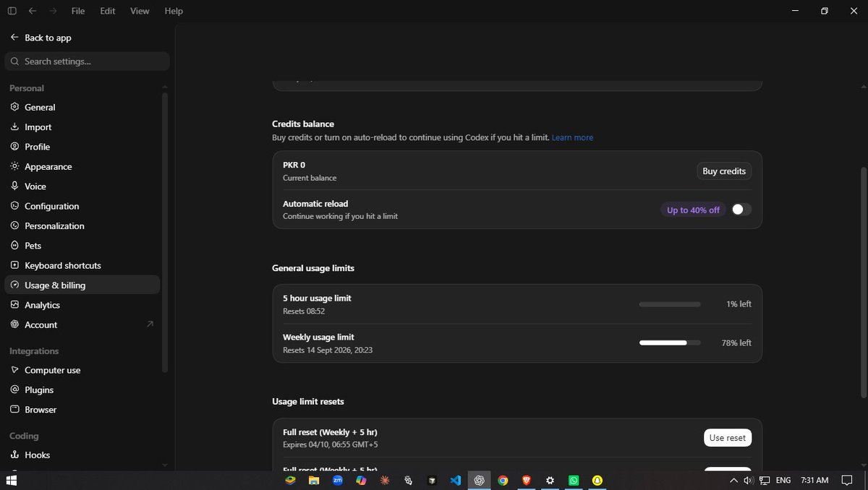Click the sidebar vertical scrollbar
The width and height of the screenshot is (868, 490).
point(165,231)
